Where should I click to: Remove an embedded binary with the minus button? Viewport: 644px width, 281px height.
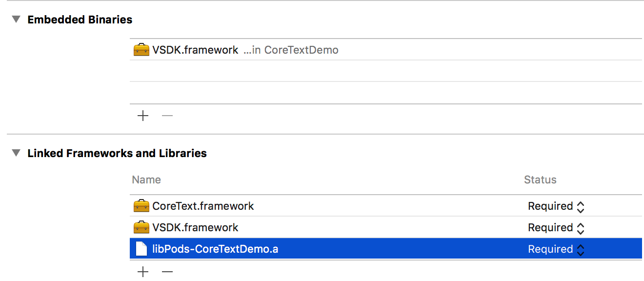[x=167, y=116]
